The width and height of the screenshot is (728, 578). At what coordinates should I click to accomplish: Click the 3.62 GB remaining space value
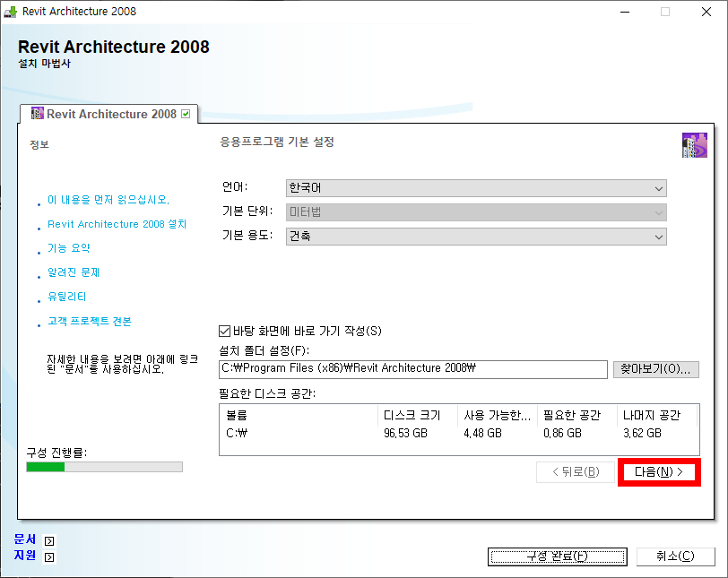point(642,433)
